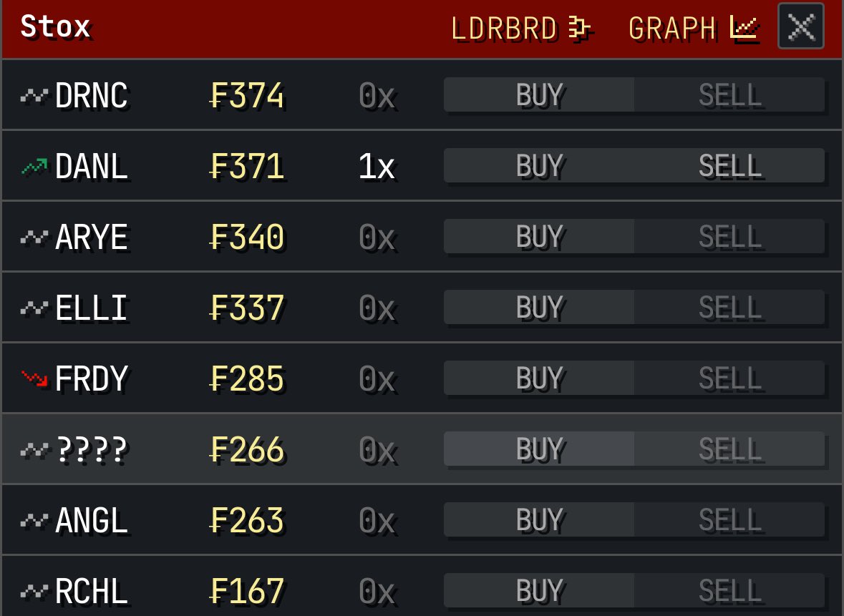
Task: Select the DANL price ₣371
Action: pos(246,166)
